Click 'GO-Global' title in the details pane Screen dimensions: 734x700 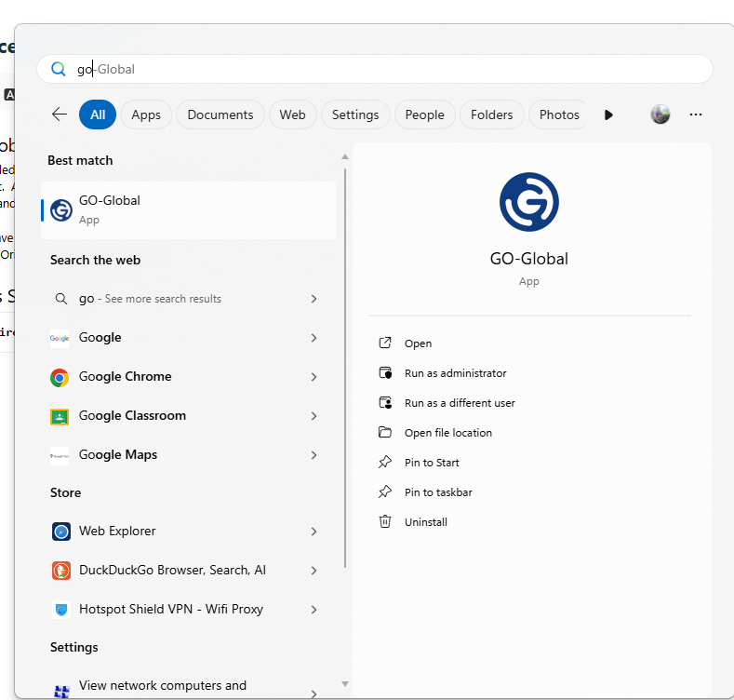tap(529, 259)
